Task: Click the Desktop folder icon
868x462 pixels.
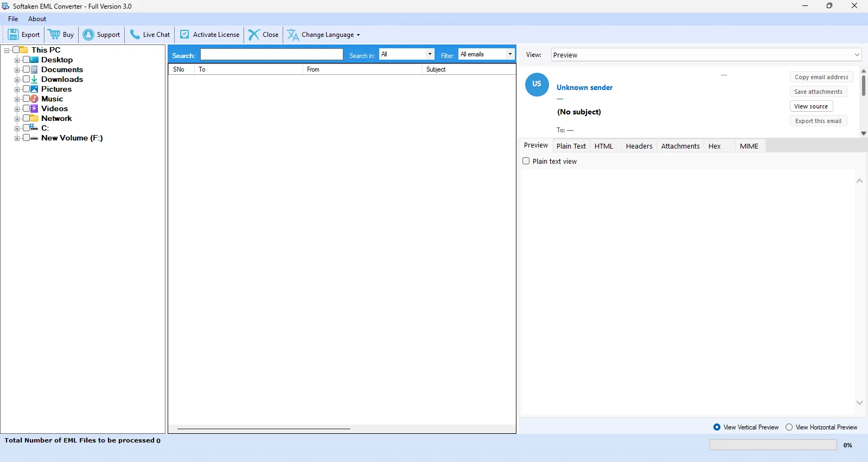Action: click(x=34, y=60)
